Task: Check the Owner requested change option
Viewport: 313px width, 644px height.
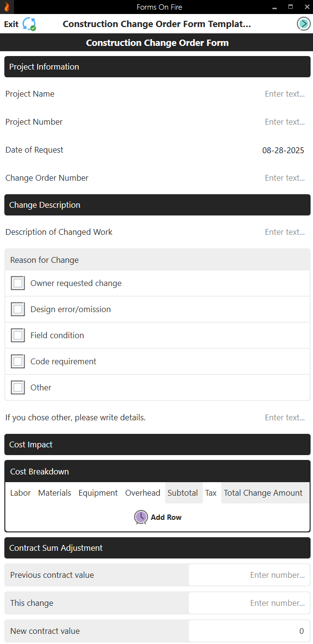Action: point(17,283)
